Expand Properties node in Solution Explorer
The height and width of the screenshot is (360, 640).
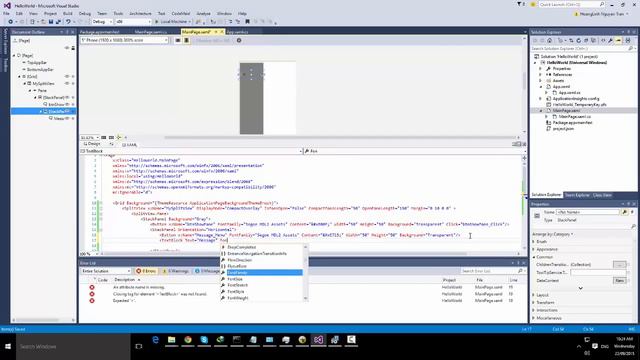point(540,69)
